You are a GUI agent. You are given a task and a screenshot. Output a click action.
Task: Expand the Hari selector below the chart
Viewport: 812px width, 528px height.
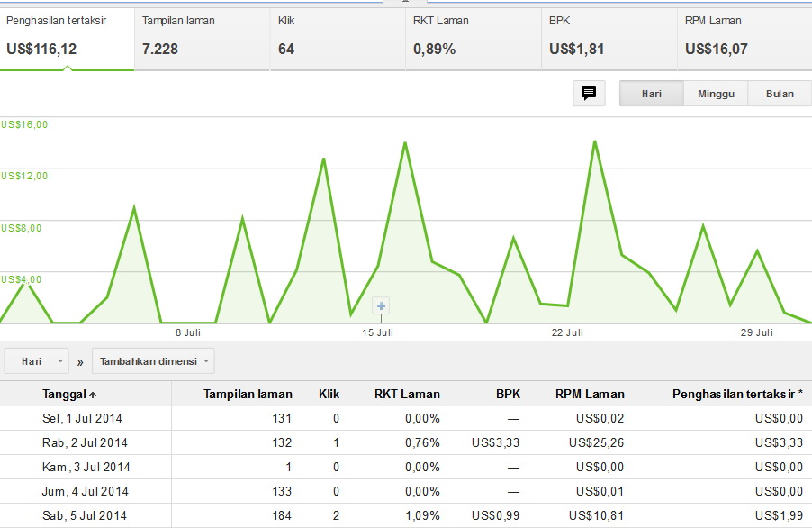point(36,360)
